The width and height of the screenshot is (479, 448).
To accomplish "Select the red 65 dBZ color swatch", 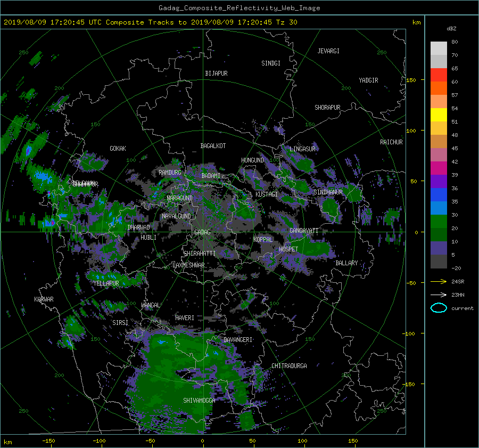I will point(439,75).
